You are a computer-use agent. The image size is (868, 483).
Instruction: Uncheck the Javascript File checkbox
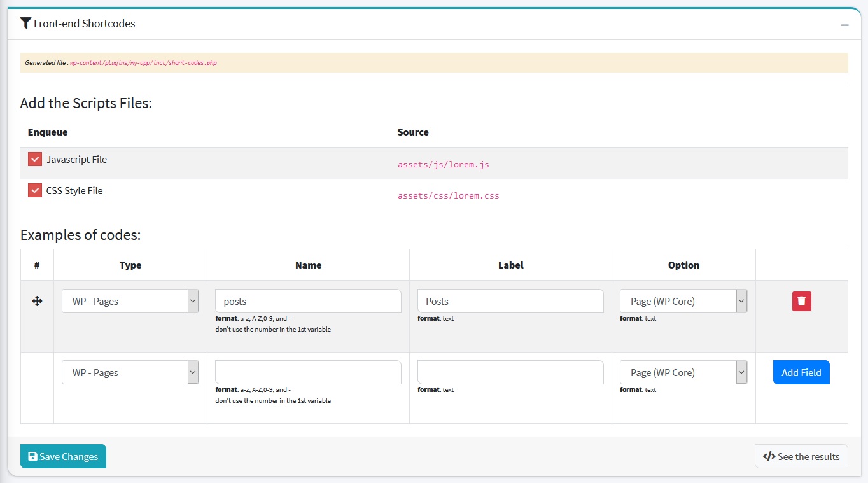click(x=35, y=159)
